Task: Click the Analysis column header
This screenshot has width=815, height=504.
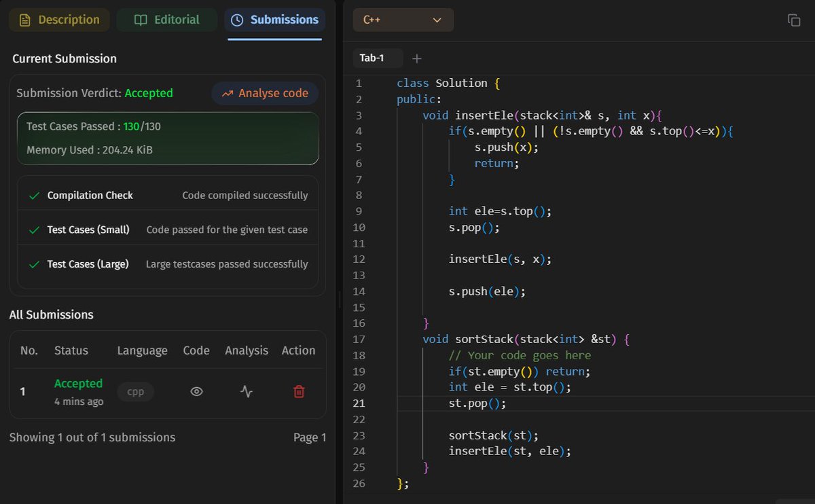Action: (247, 350)
